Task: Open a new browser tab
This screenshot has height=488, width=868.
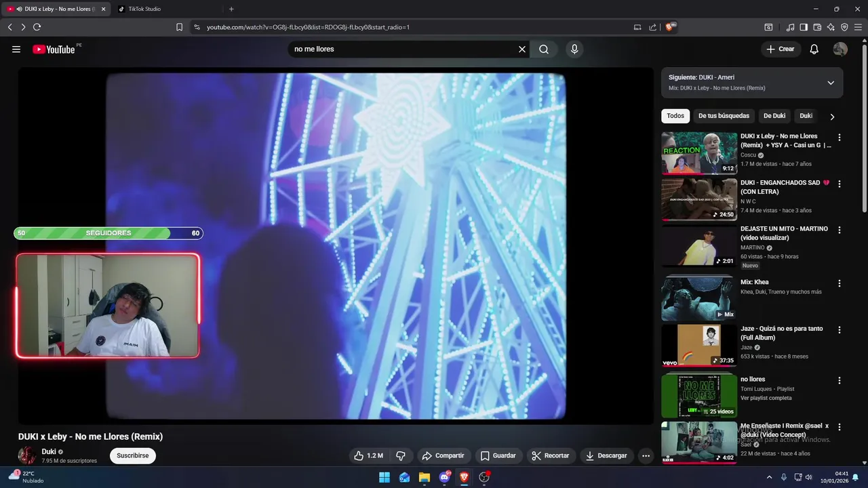Action: 231,9
